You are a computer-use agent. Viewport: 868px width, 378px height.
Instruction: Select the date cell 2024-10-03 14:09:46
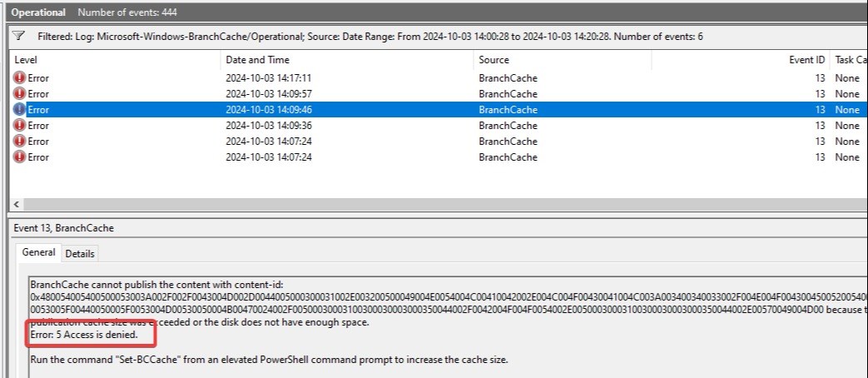[269, 110]
